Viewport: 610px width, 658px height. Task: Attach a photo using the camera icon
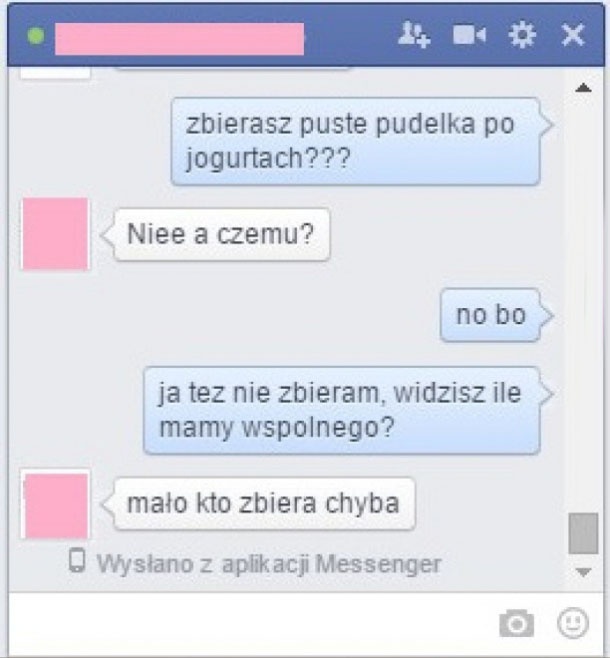click(x=516, y=623)
